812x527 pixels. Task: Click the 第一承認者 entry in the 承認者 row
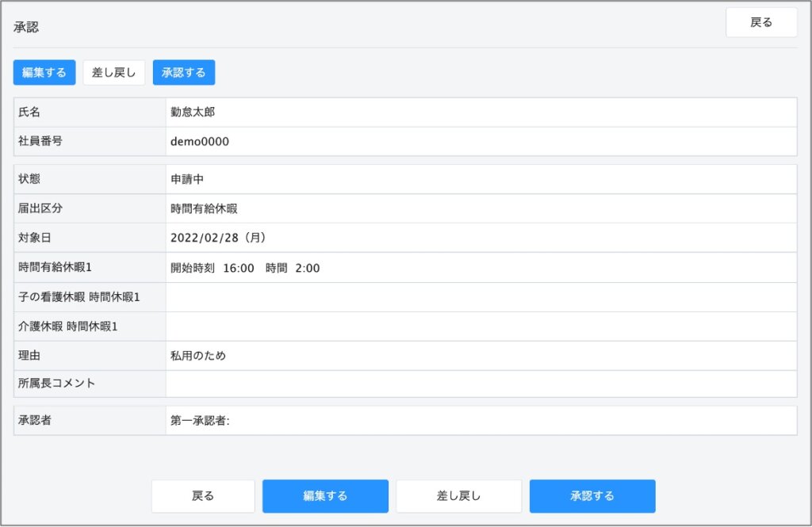click(200, 421)
